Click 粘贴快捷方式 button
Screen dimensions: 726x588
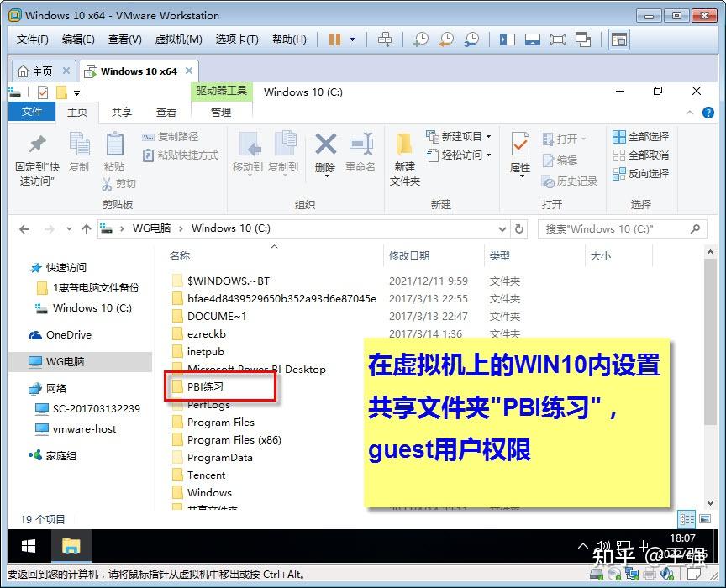pos(180,155)
